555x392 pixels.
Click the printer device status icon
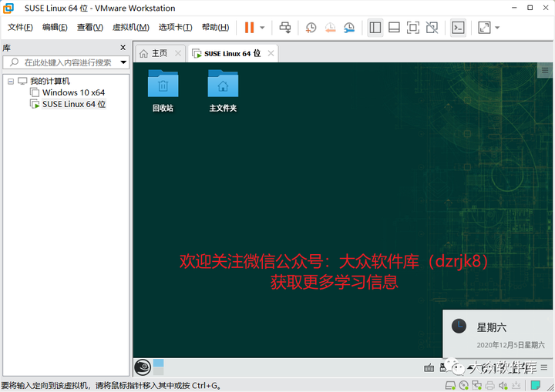pyautogui.click(x=490, y=385)
